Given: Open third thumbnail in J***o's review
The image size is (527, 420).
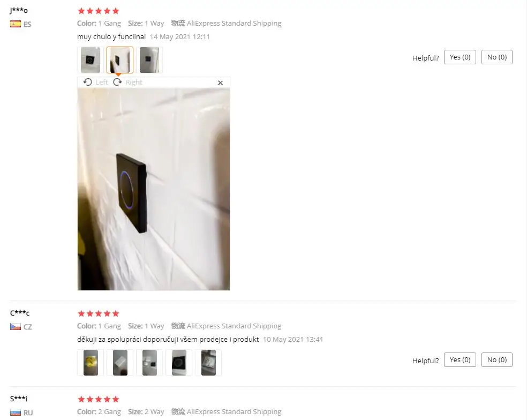Looking at the screenshot, I should coord(149,60).
